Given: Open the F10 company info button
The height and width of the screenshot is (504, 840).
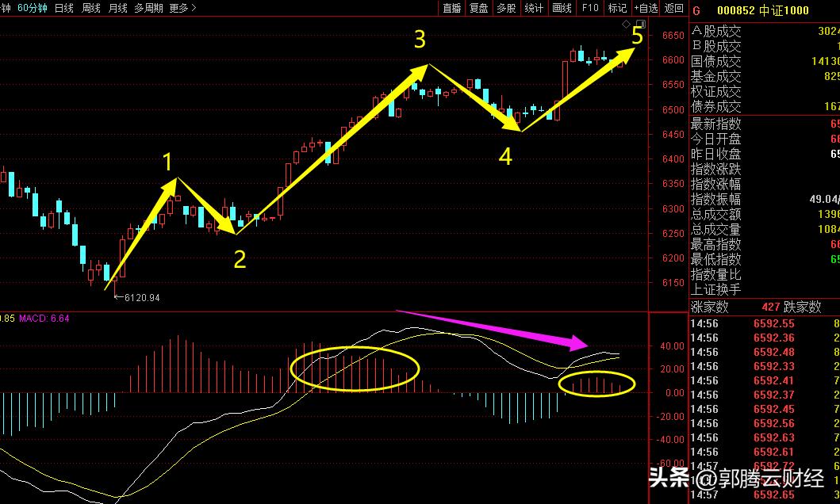Looking at the screenshot, I should tap(590, 8).
